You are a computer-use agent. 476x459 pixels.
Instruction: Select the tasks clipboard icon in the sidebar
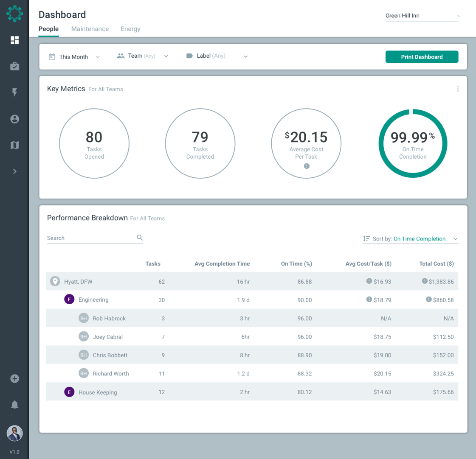[14, 66]
